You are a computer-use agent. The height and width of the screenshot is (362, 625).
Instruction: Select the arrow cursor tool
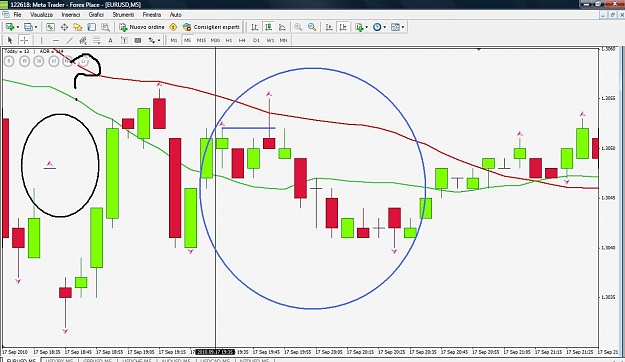click(10, 40)
